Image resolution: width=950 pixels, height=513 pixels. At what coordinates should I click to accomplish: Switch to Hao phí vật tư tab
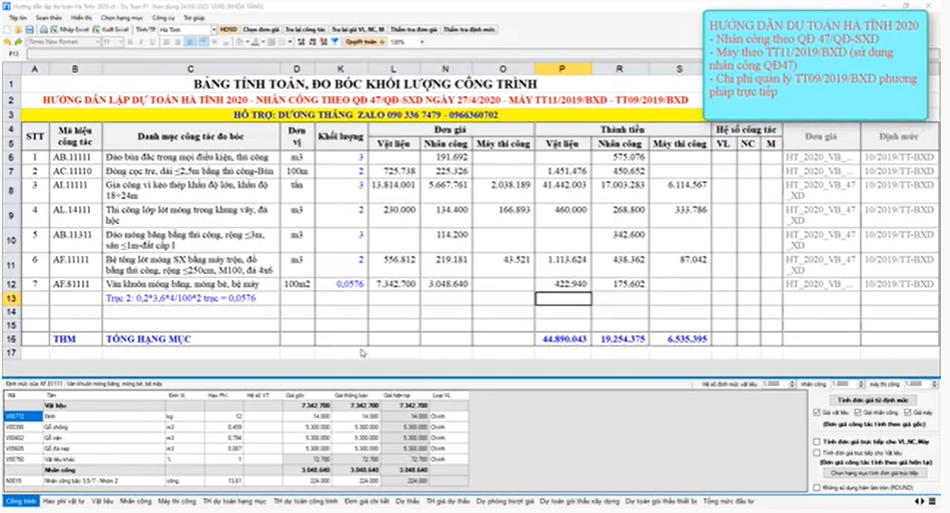pyautogui.click(x=64, y=501)
